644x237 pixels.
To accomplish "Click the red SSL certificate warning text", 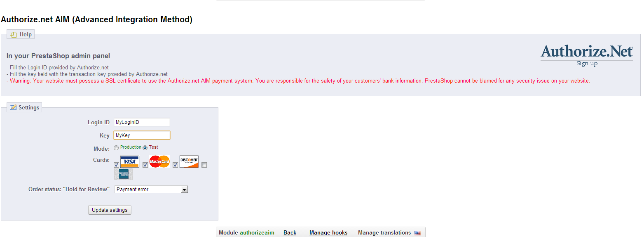I will pos(298,81).
